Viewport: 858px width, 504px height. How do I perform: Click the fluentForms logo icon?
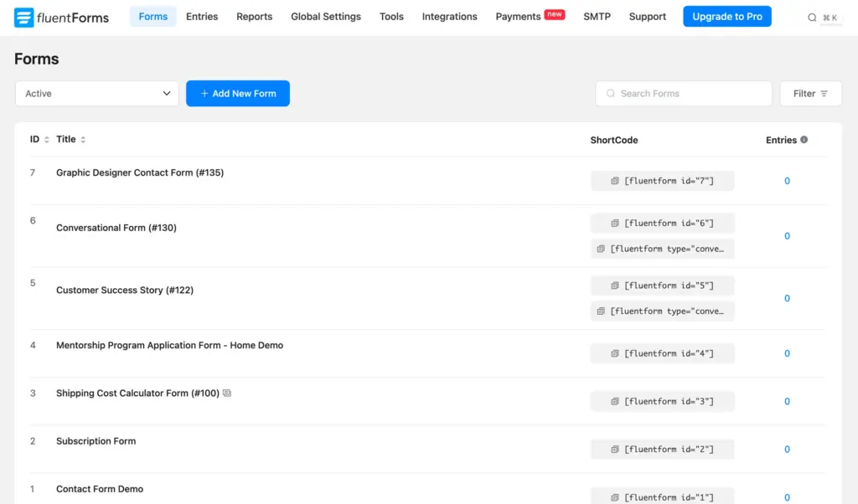click(x=23, y=17)
